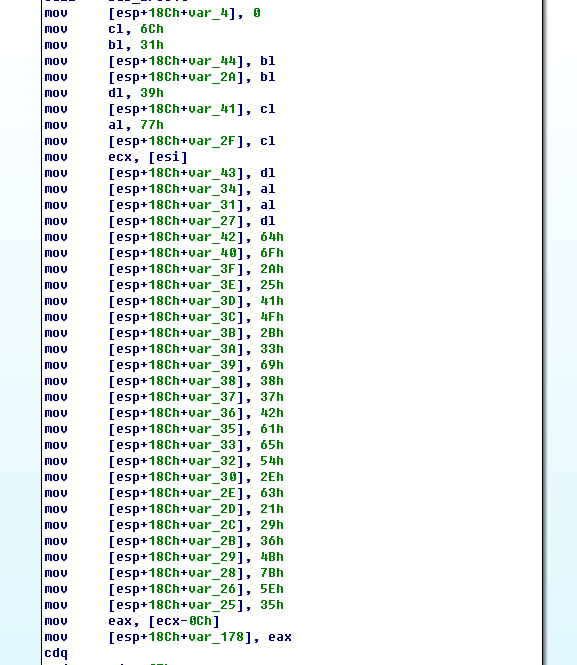Click value 2Eh on the var_30 line

(x=272, y=477)
